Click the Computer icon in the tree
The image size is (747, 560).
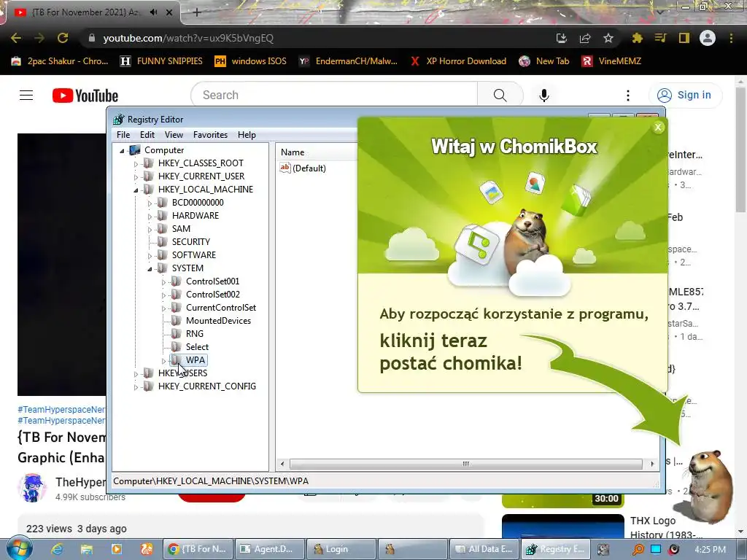pyautogui.click(x=135, y=150)
